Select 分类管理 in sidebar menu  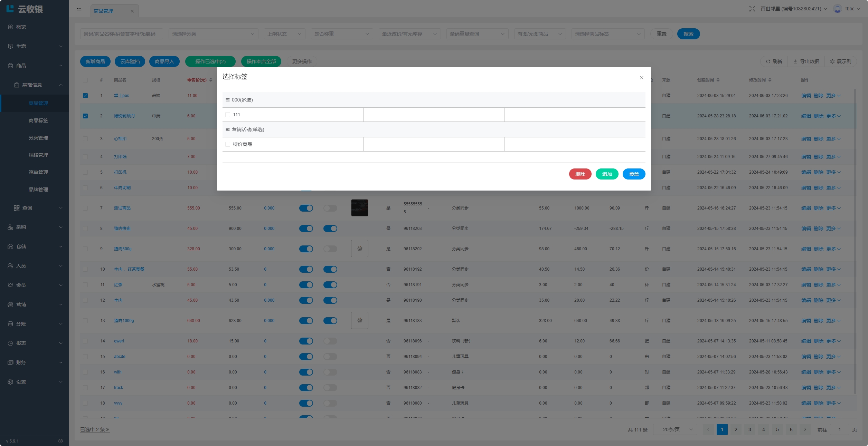click(x=38, y=138)
